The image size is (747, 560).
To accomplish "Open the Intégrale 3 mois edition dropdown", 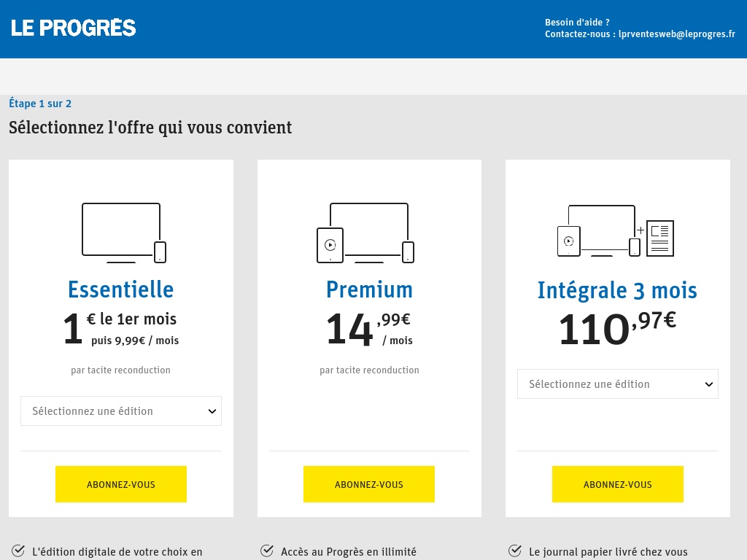I will pyautogui.click(x=618, y=384).
